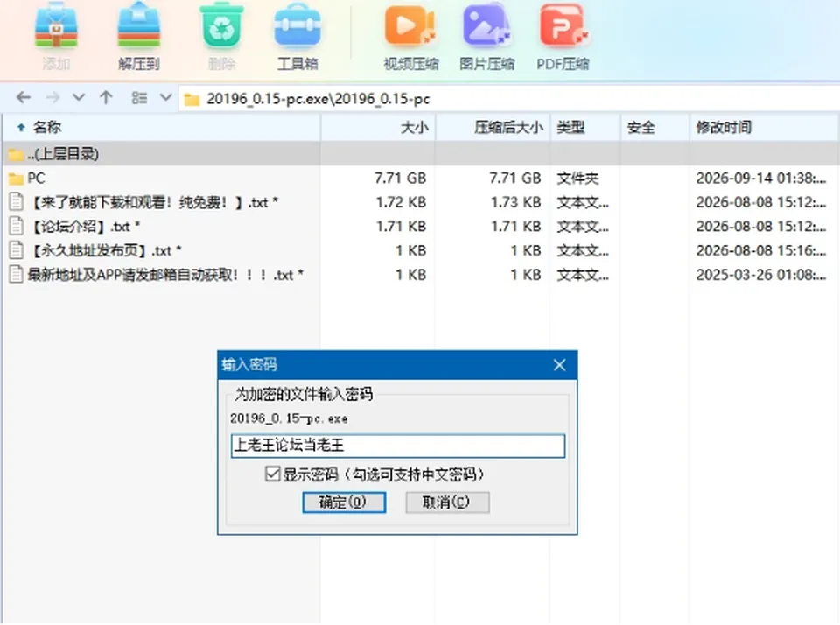The width and height of the screenshot is (840, 625).
Task: Click the folder icon in address bar
Action: click(x=192, y=100)
